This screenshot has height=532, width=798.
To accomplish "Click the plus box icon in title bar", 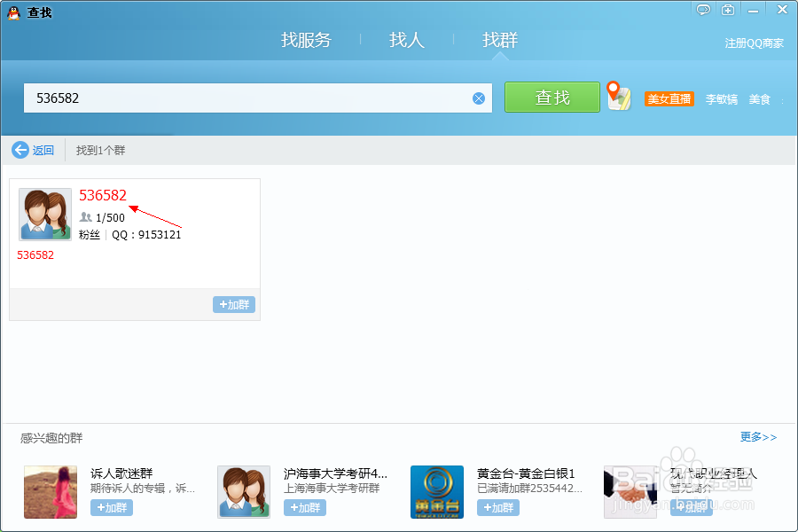I will [728, 10].
